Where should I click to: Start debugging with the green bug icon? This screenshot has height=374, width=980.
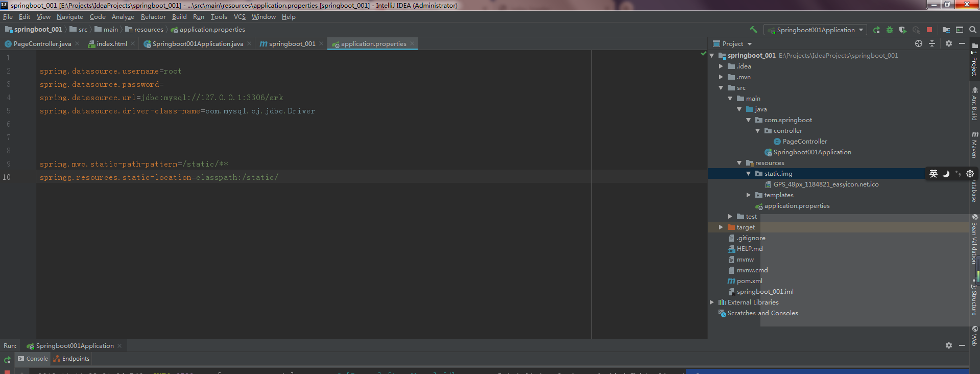890,30
